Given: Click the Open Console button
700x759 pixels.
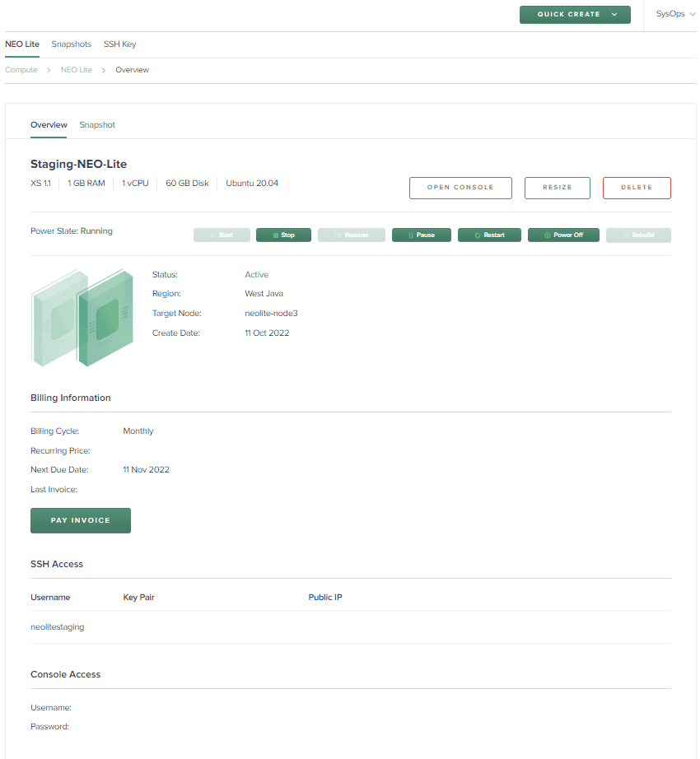Looking at the screenshot, I should (460, 188).
